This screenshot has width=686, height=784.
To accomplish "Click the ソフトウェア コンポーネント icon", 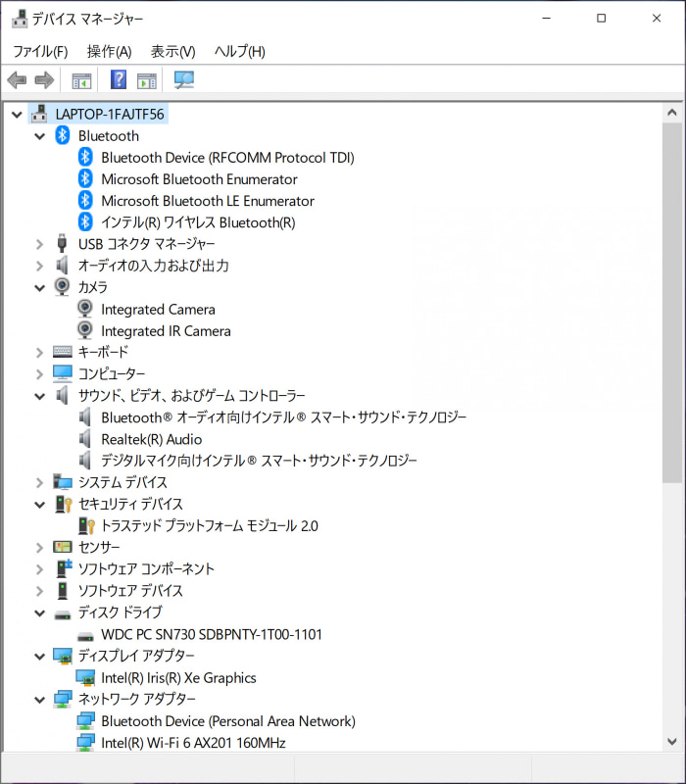I will pos(64,568).
